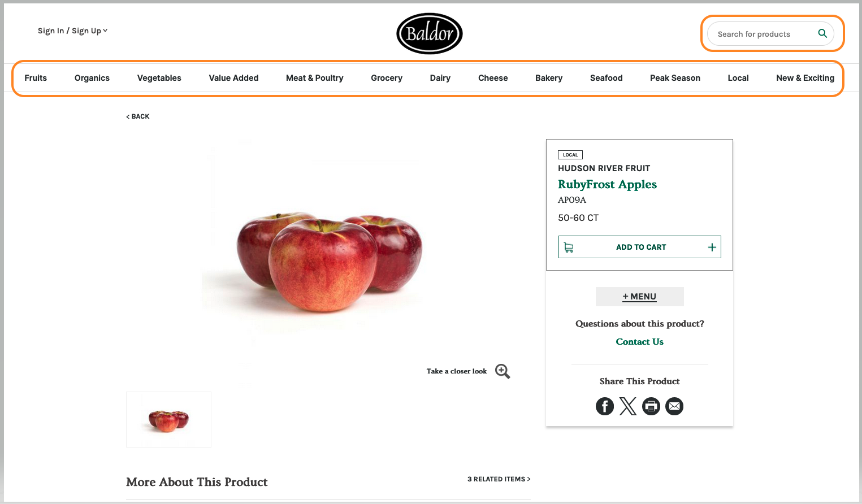Click the cart icon in Add to Cart
This screenshot has width=862, height=504.
point(569,247)
